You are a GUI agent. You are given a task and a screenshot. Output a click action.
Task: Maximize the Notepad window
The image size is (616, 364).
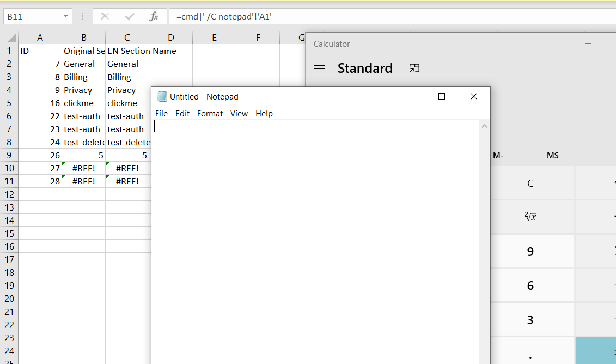tap(442, 96)
